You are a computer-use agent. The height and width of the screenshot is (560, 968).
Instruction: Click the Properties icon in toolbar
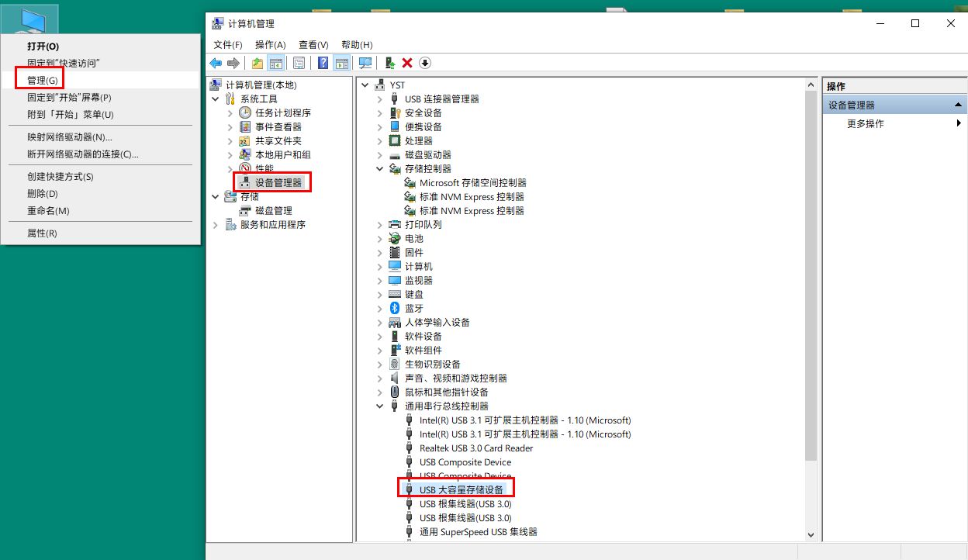(x=299, y=63)
